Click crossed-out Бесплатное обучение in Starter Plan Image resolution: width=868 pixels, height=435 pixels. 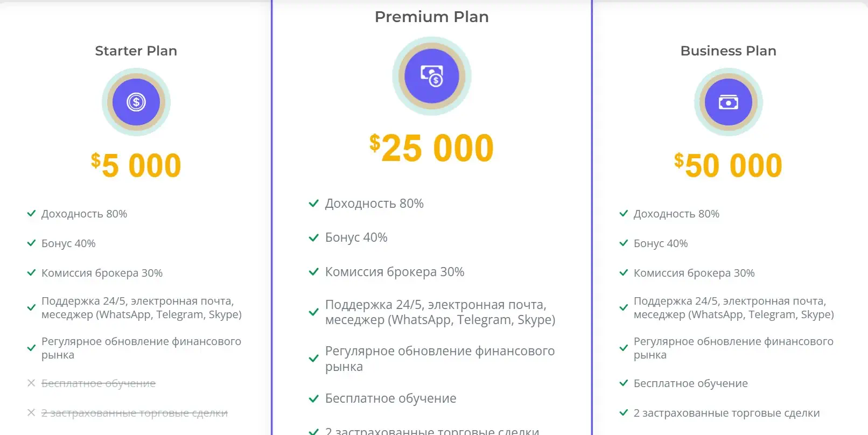coord(99,383)
